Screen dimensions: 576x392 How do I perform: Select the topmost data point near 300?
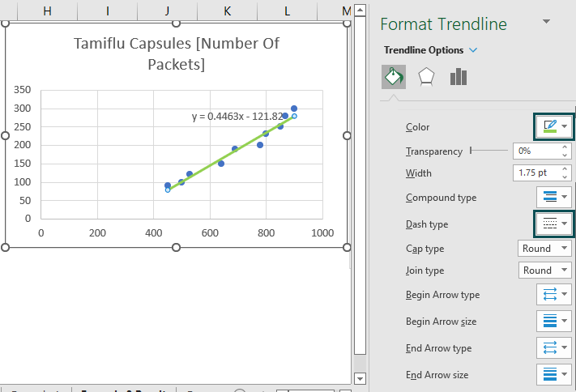[x=294, y=109]
